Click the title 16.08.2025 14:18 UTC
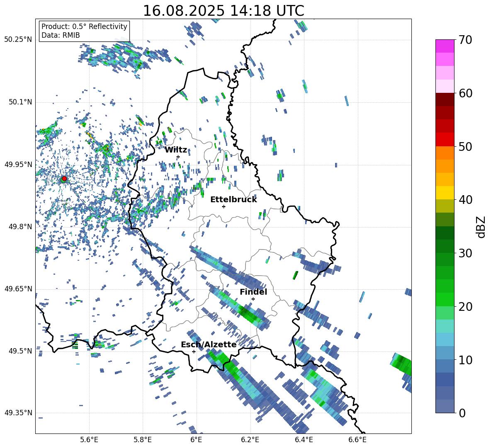The image size is (491, 448). (x=224, y=11)
